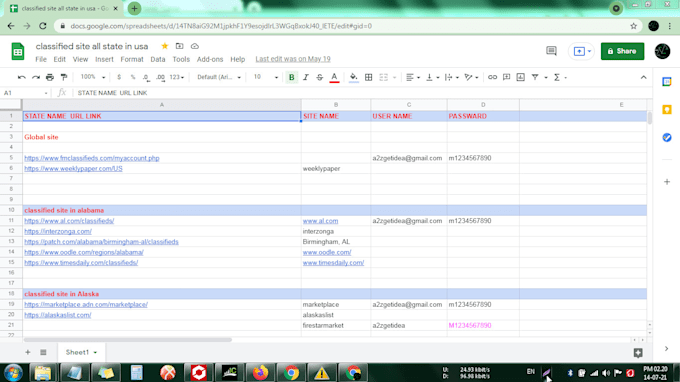Screen dimensions: 680x382
Task: Open the text color picker
Action: pos(334,77)
